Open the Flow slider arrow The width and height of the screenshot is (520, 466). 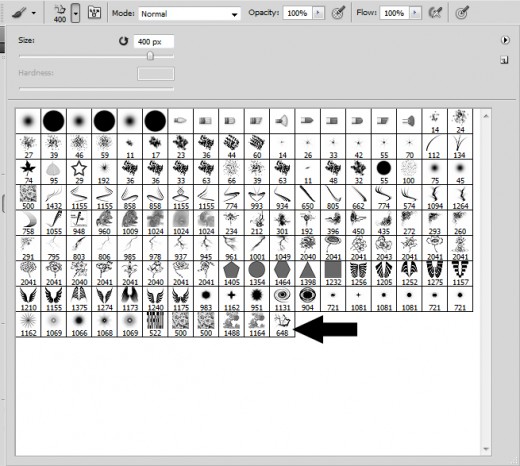(x=415, y=13)
